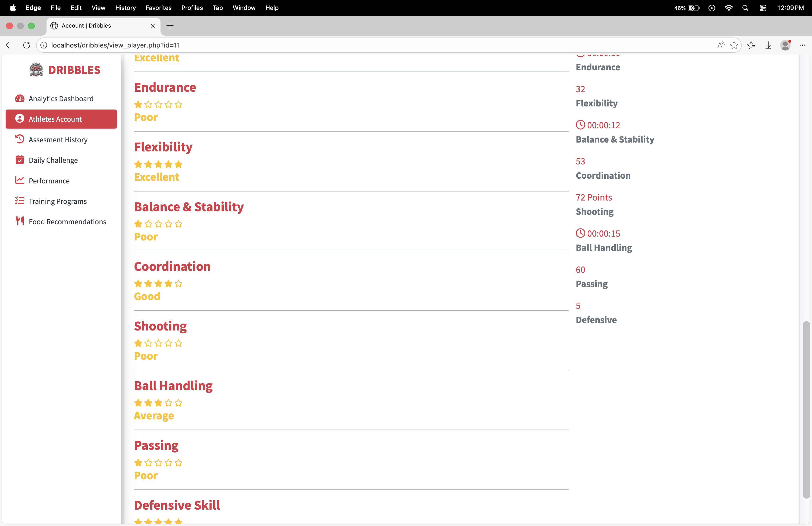This screenshot has width=812, height=526.
Task: Click the fifth star under Coordination
Action: coord(179,284)
